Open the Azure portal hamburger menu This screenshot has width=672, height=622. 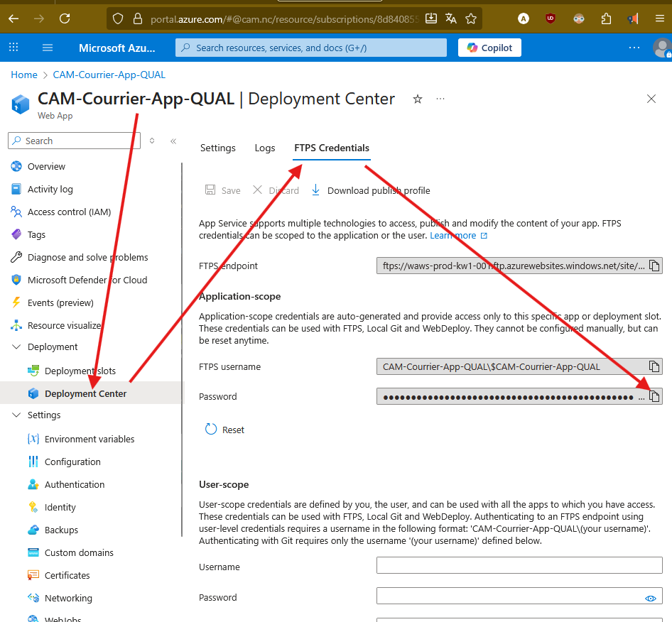pos(48,48)
